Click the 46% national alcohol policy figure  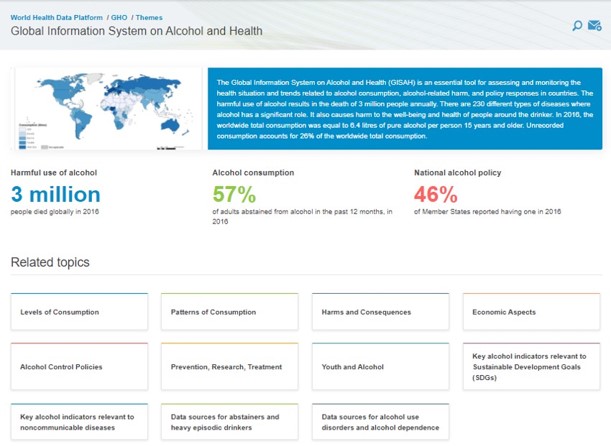[435, 194]
